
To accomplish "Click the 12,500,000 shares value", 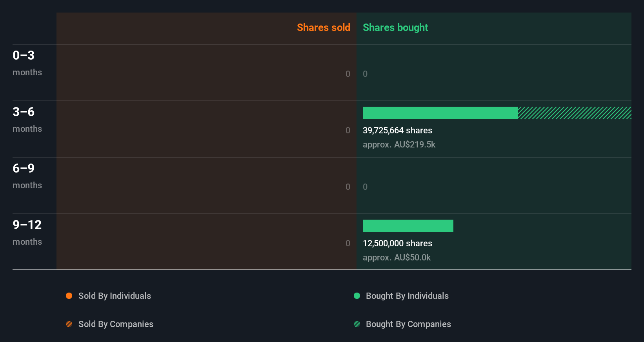I will pyautogui.click(x=397, y=243).
